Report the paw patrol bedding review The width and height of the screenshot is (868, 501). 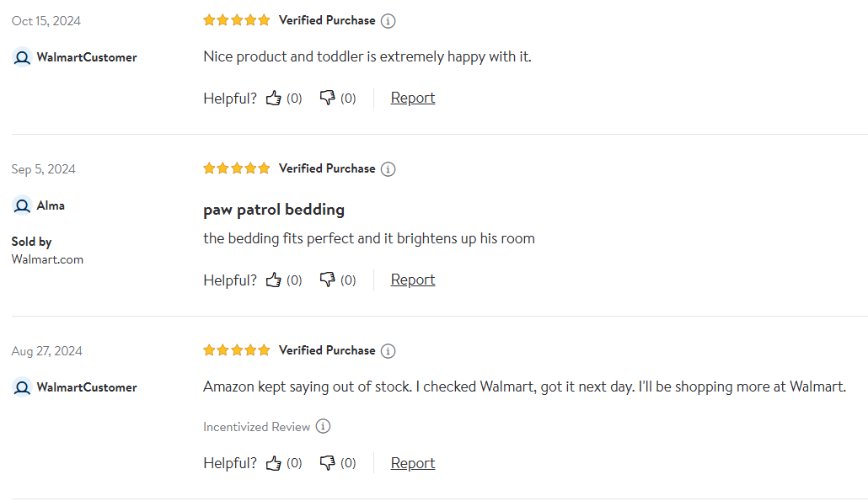coord(413,280)
